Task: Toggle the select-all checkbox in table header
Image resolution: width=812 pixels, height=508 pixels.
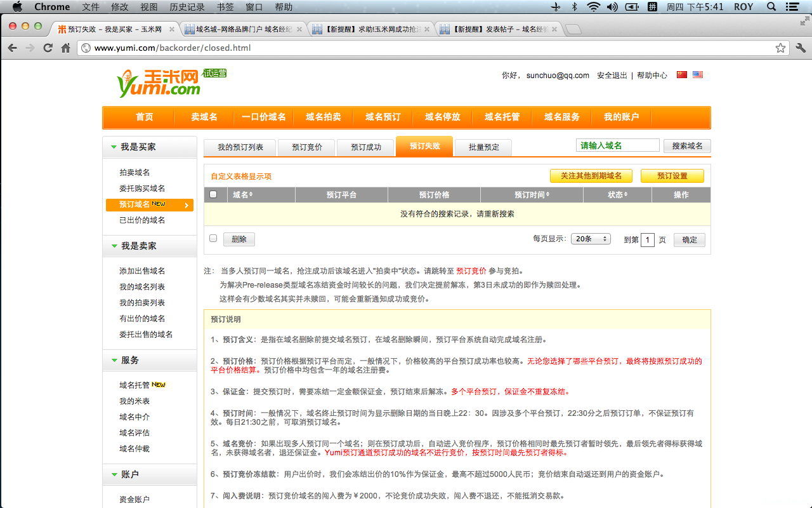Action: (x=214, y=194)
